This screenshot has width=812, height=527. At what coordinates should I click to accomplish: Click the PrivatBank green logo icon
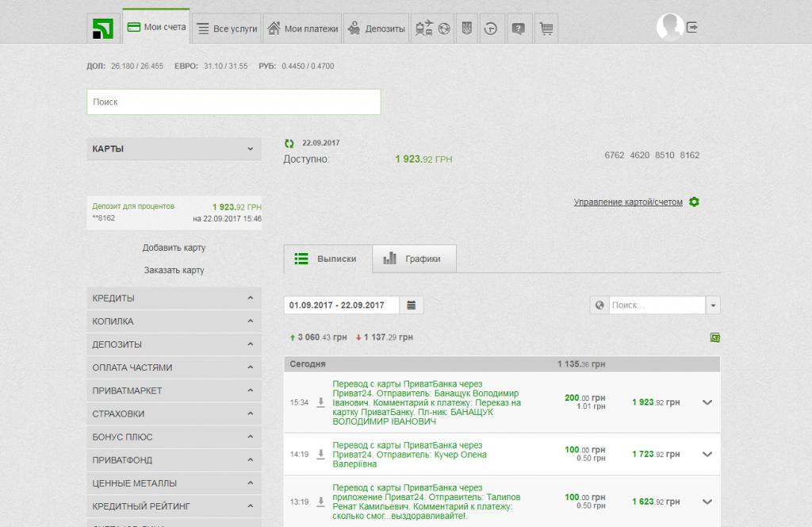102,29
